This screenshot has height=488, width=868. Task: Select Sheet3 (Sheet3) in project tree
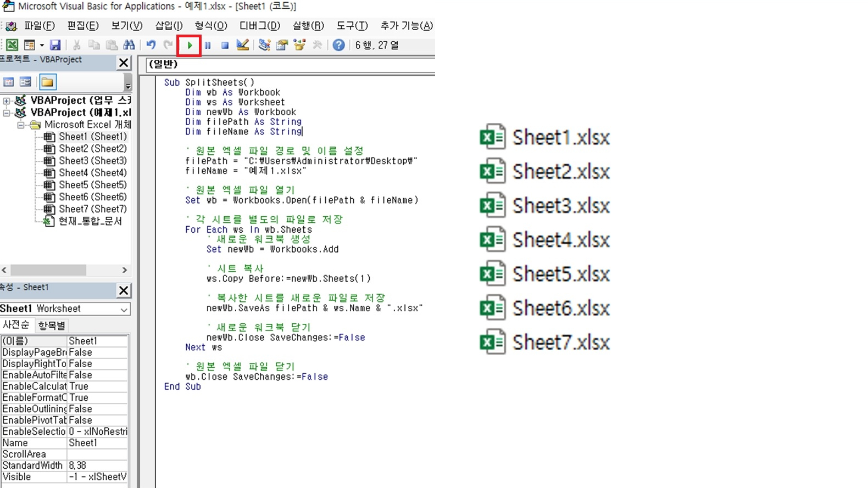pos(92,161)
